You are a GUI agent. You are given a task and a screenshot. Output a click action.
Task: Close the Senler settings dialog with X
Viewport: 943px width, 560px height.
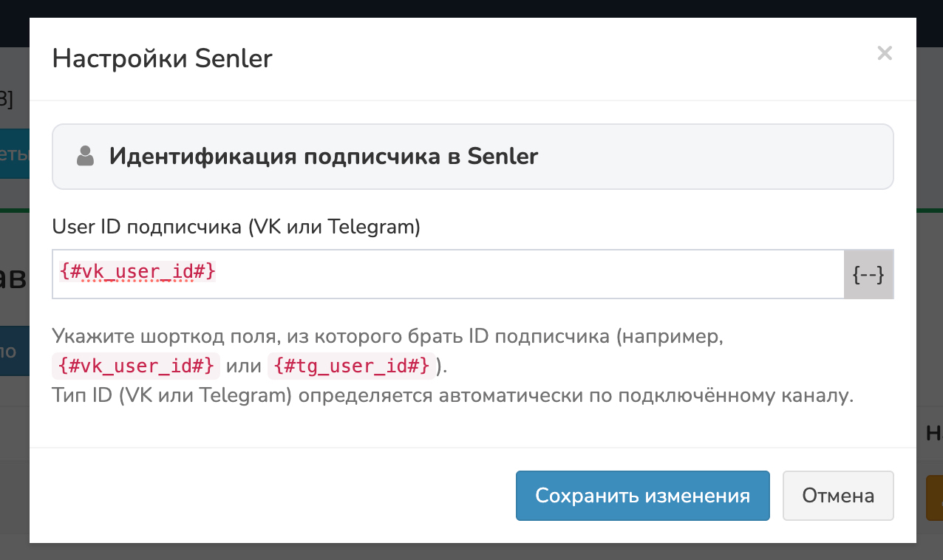pyautogui.click(x=885, y=53)
